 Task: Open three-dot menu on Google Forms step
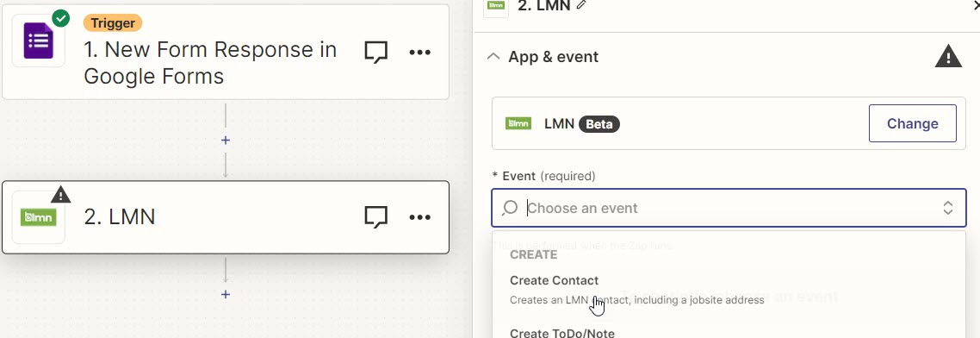click(419, 52)
